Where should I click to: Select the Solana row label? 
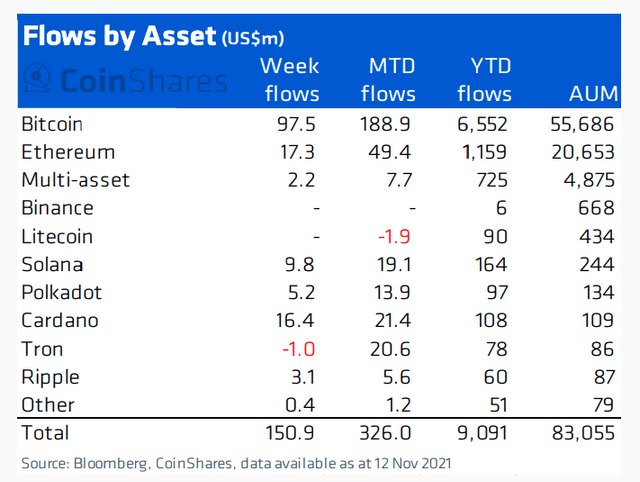pyautogui.click(x=53, y=265)
